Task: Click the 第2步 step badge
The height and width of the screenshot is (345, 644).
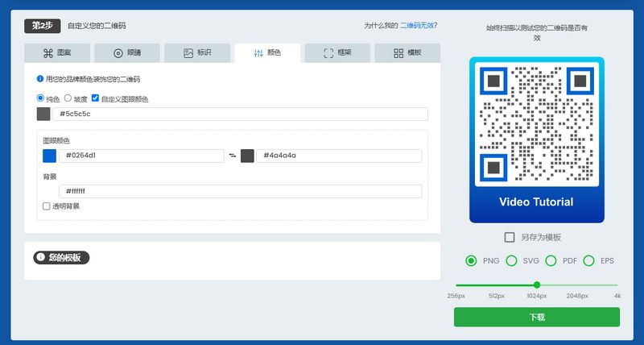Action: (x=43, y=26)
